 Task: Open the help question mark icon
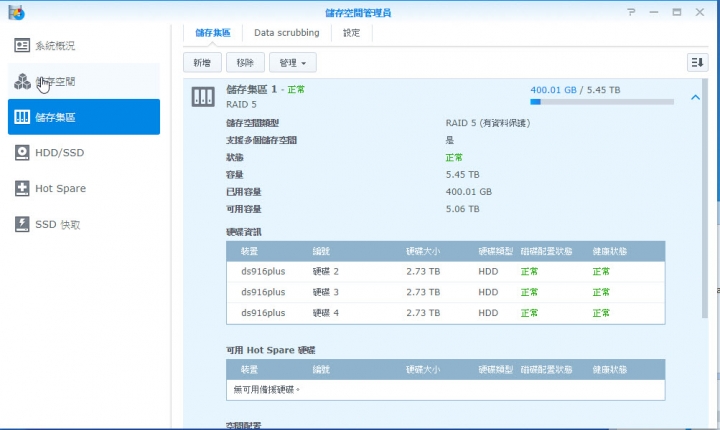[631, 12]
